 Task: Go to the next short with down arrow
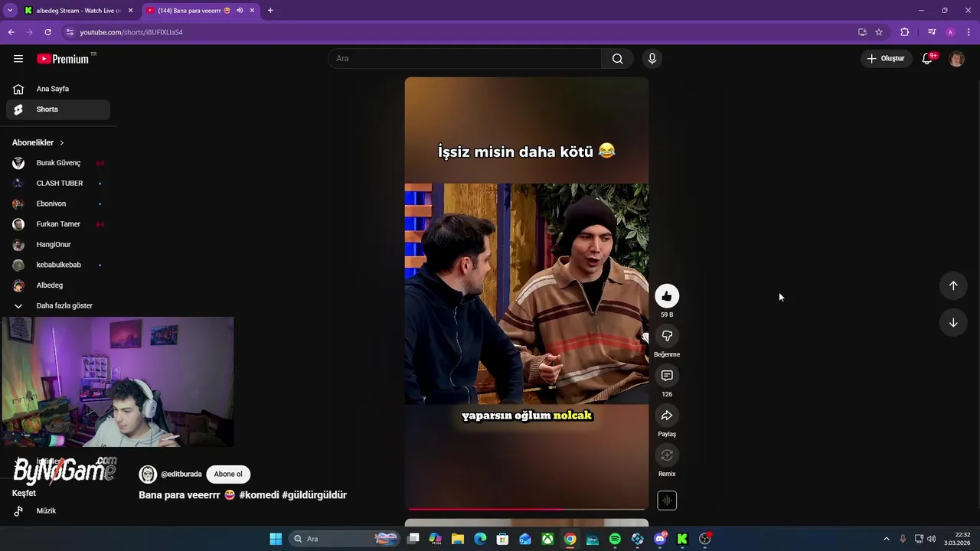click(x=953, y=323)
